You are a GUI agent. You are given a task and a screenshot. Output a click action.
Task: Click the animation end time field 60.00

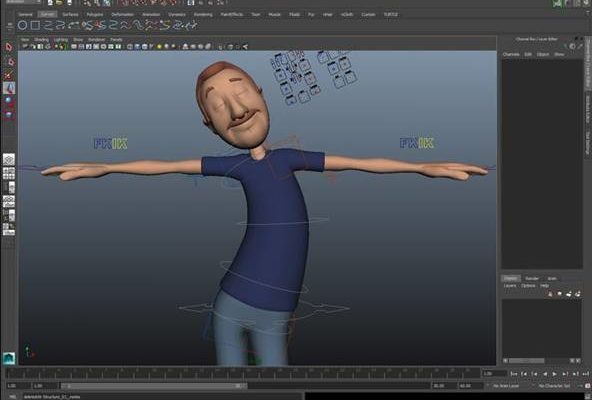point(471,386)
